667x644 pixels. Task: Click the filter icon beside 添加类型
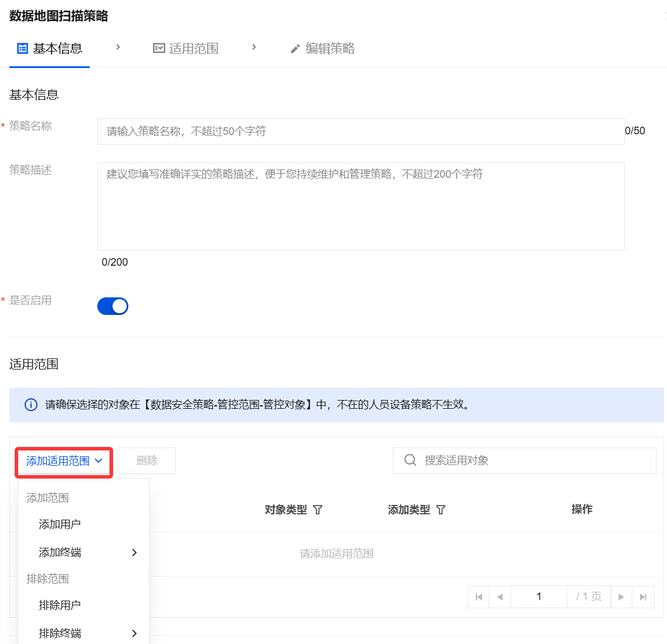click(441, 510)
